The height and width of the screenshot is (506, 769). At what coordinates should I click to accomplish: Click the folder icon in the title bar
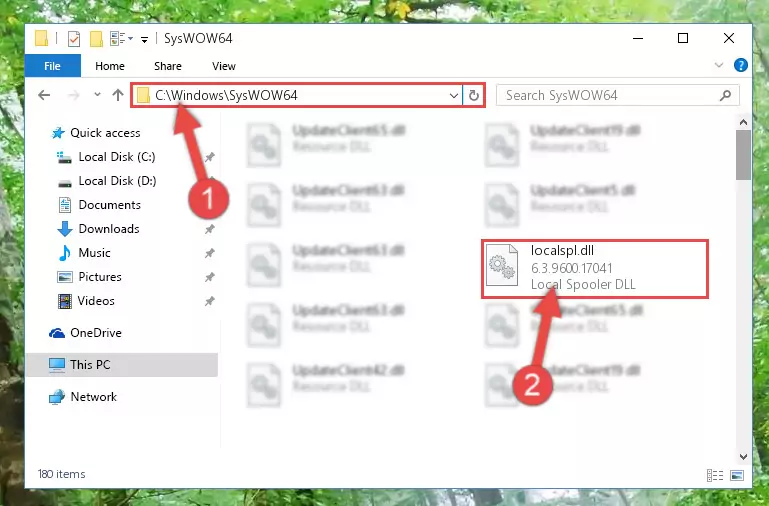tap(42, 38)
